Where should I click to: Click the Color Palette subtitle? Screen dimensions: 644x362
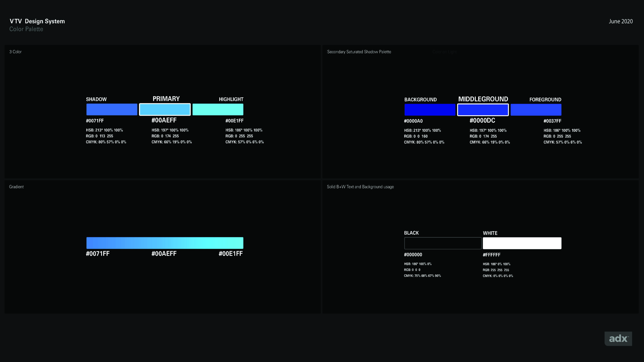tap(26, 29)
